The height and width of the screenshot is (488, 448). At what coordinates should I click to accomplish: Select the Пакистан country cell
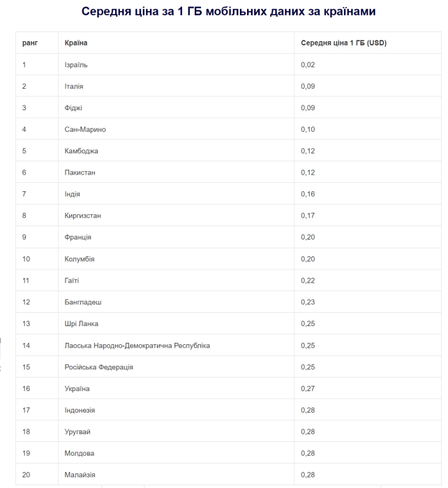click(80, 172)
